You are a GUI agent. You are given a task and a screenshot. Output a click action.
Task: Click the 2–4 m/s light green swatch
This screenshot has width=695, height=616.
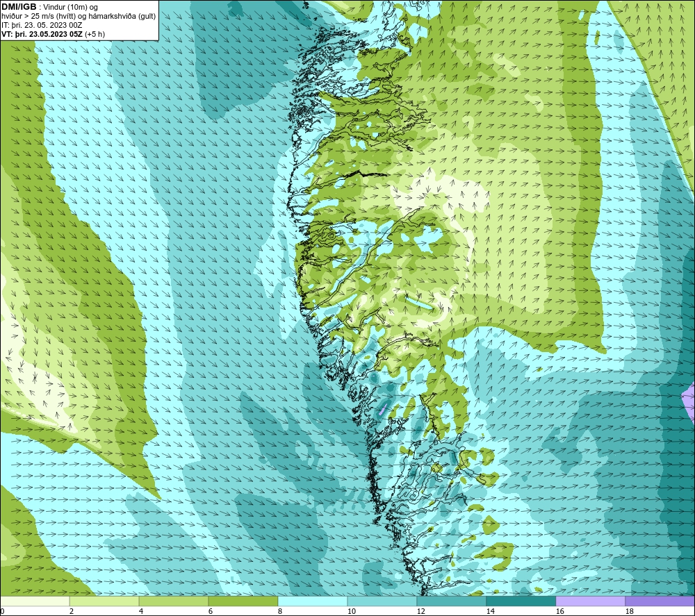(104, 601)
